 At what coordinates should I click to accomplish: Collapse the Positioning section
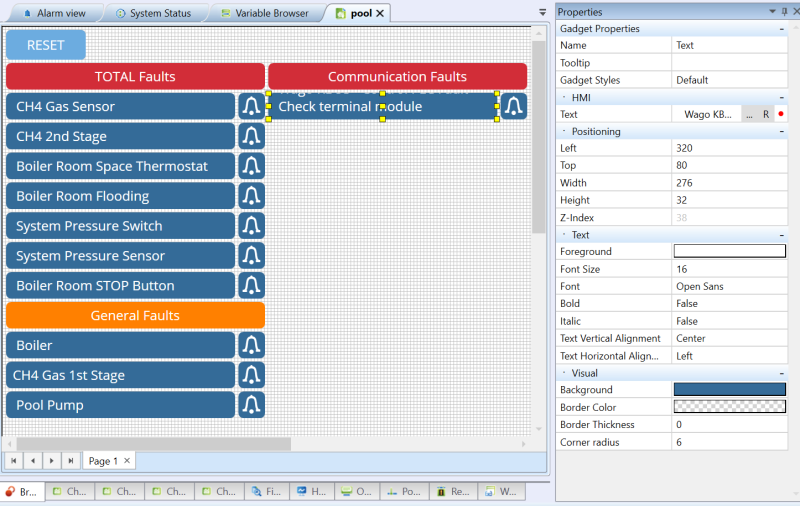tap(782, 132)
